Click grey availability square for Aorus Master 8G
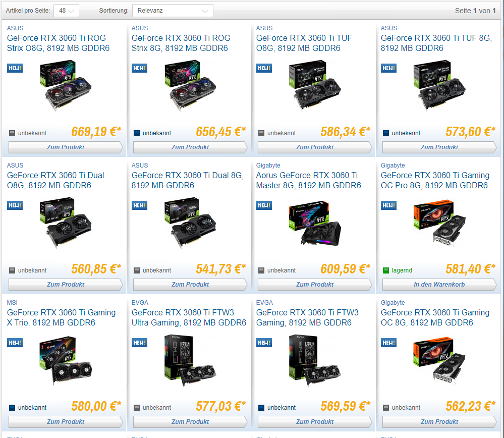Viewport: 504px width, 438px height. [x=261, y=270]
